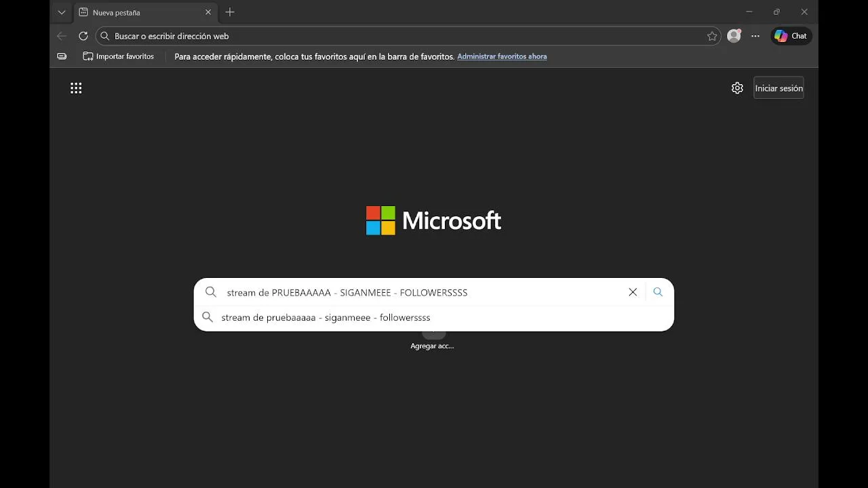868x488 pixels.
Task: Select suggestion stream de pruebaaaaa - siganmeee
Action: 434,317
